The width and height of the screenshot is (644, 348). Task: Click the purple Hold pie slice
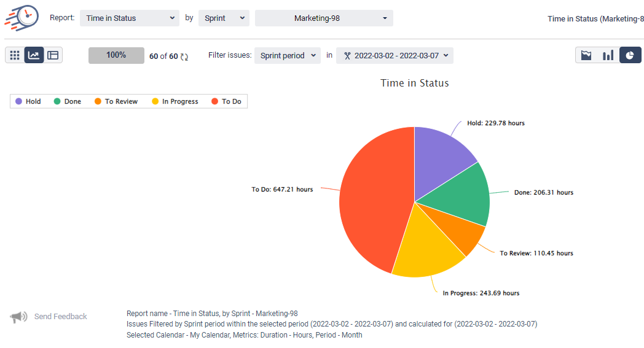440,160
